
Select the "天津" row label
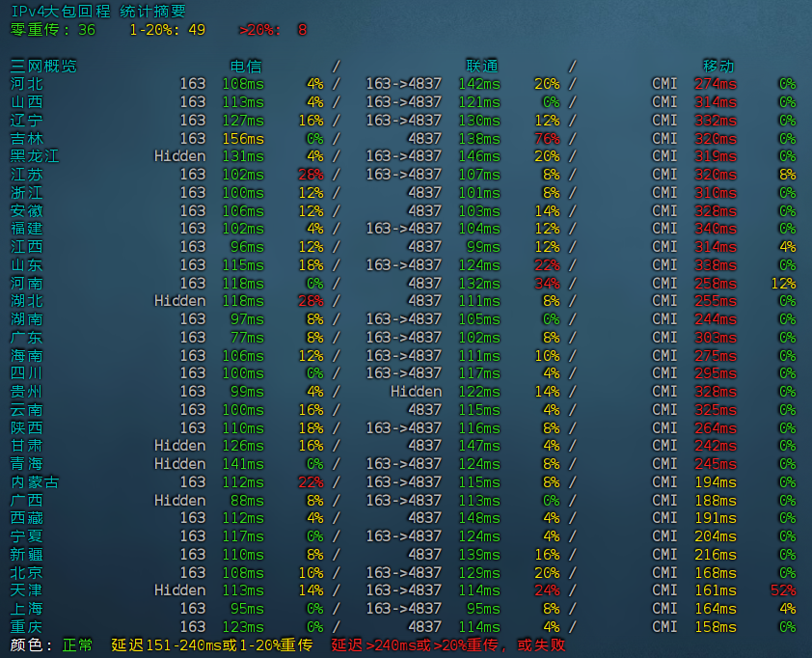(x=27, y=590)
